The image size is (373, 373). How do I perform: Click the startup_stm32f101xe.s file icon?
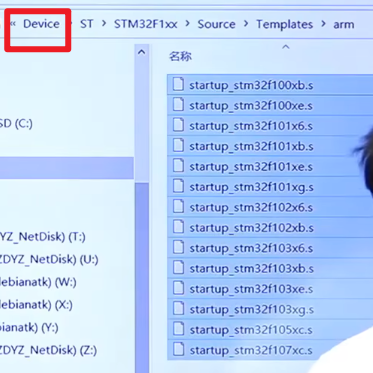178,166
